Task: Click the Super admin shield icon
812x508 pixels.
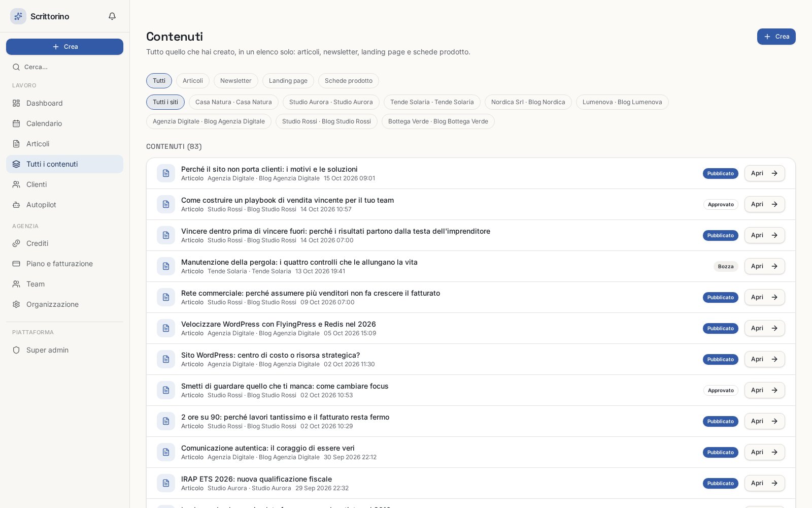Action: pyautogui.click(x=16, y=350)
